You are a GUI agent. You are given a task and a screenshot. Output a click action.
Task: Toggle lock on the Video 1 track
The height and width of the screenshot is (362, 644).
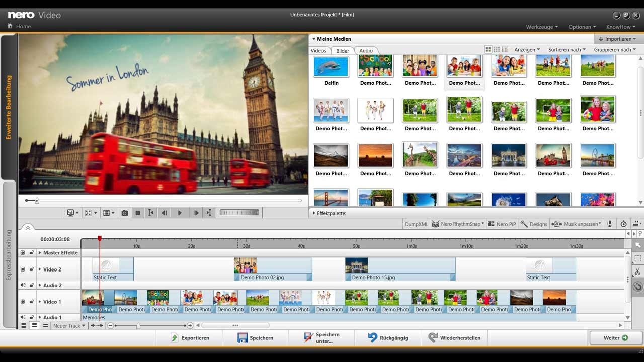click(x=31, y=302)
